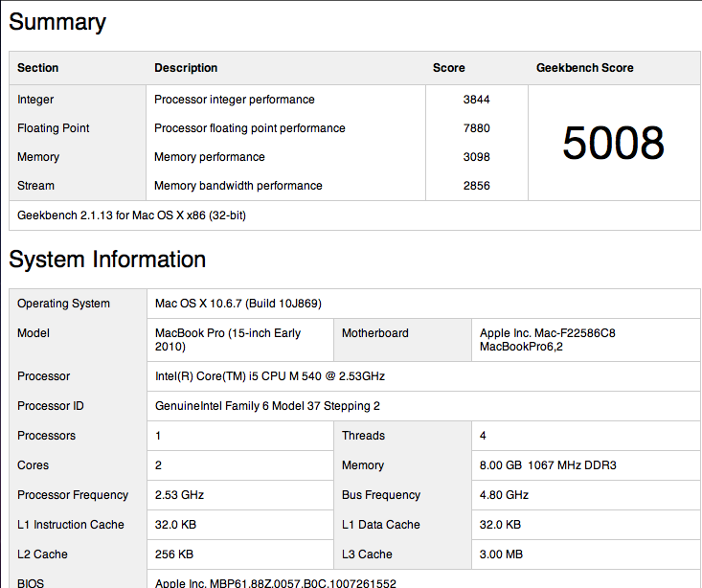
Task: Click the Integer section label
Action: [35, 100]
